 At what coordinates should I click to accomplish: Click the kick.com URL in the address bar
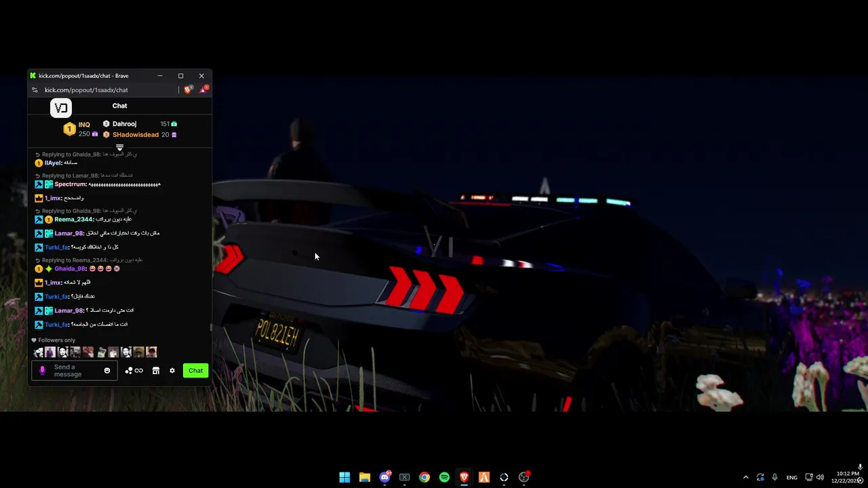(x=86, y=90)
